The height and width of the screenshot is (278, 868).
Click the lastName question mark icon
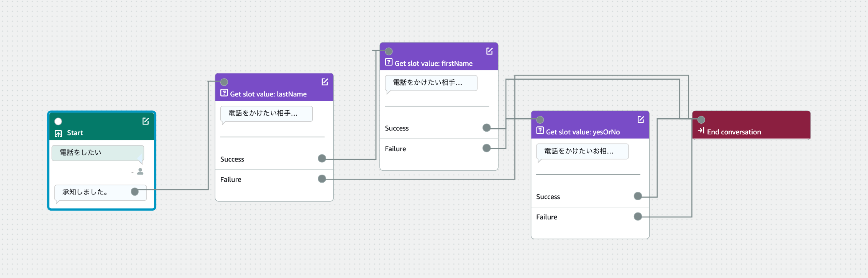point(224,93)
